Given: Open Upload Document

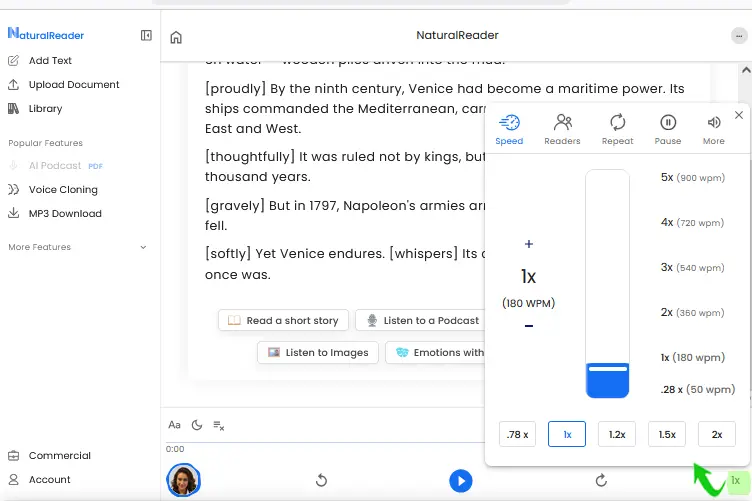Looking at the screenshot, I should pos(64,84).
